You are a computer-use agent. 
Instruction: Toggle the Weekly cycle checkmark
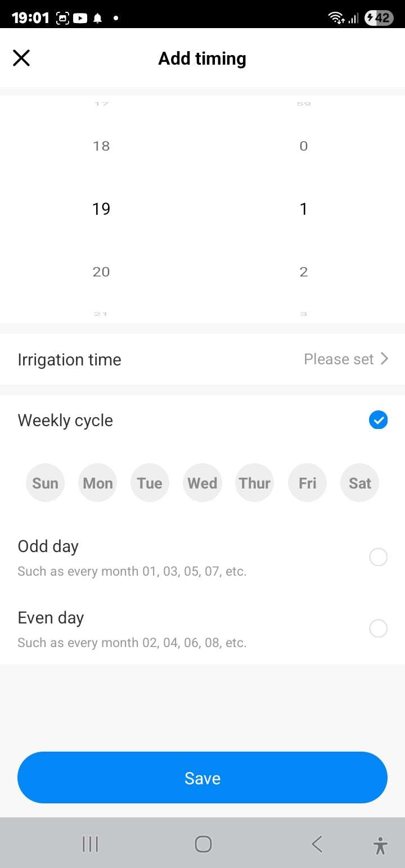click(x=378, y=420)
